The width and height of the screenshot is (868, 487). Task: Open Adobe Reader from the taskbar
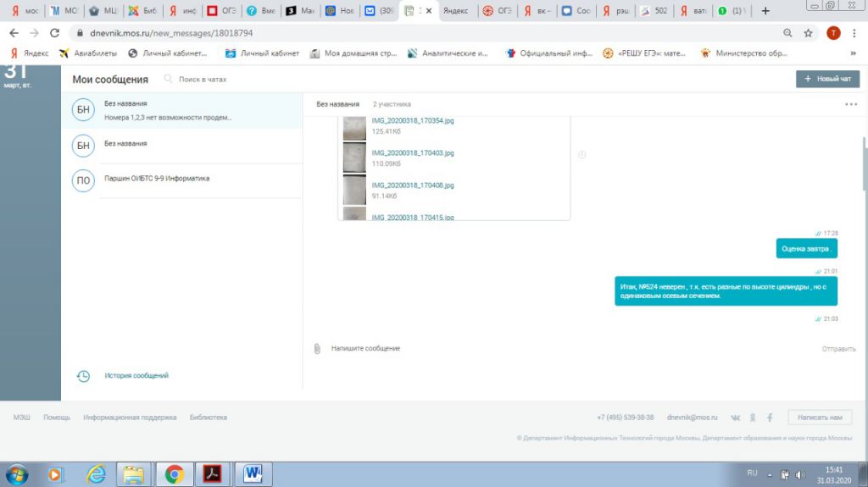click(213, 475)
